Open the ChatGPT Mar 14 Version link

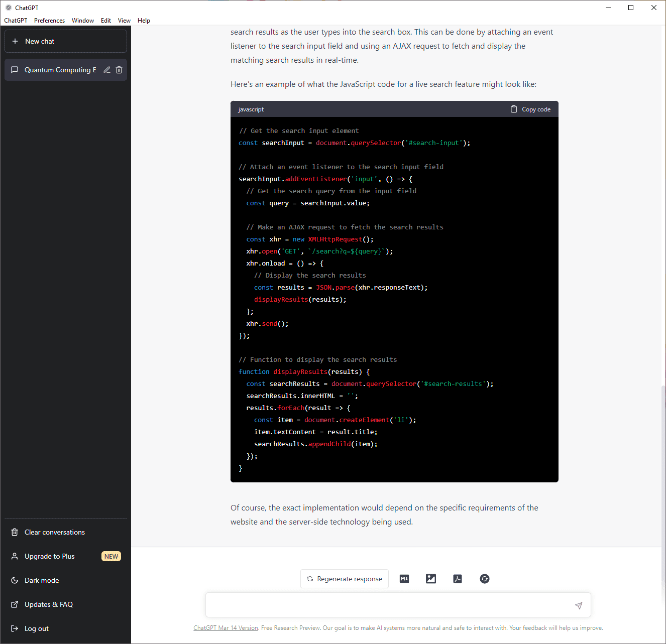[x=226, y=628]
